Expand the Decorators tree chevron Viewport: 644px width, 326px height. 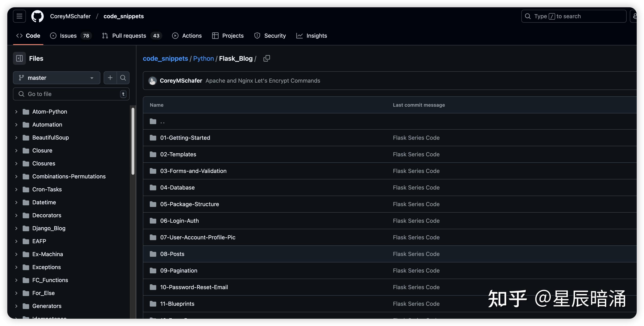tap(17, 215)
